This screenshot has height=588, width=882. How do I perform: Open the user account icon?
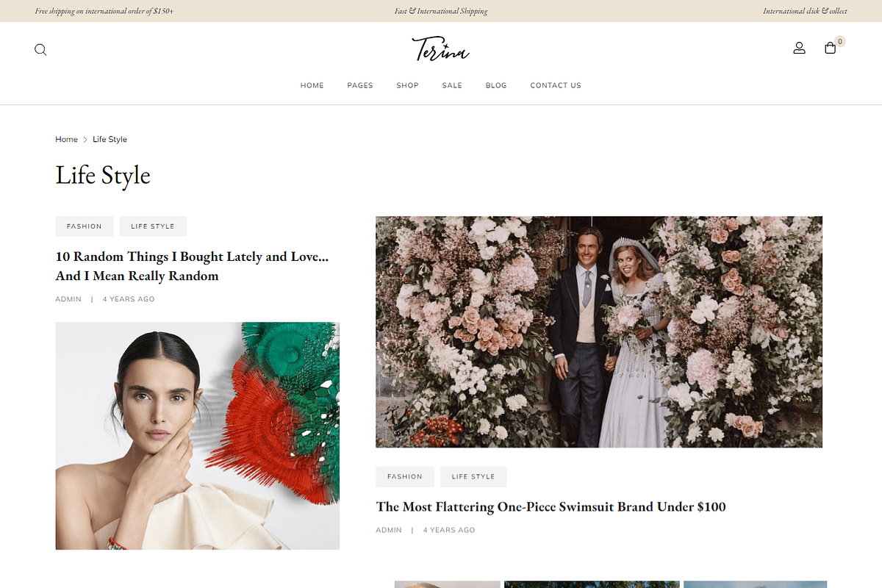pos(799,48)
